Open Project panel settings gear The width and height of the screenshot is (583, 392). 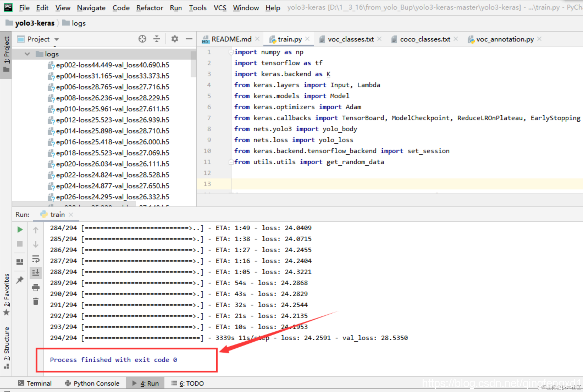(175, 39)
